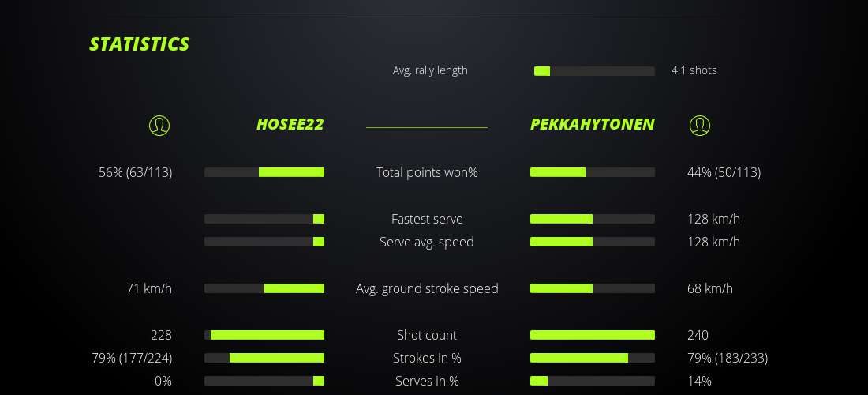Click HOSEE22's Strokes in % bar

click(264, 358)
